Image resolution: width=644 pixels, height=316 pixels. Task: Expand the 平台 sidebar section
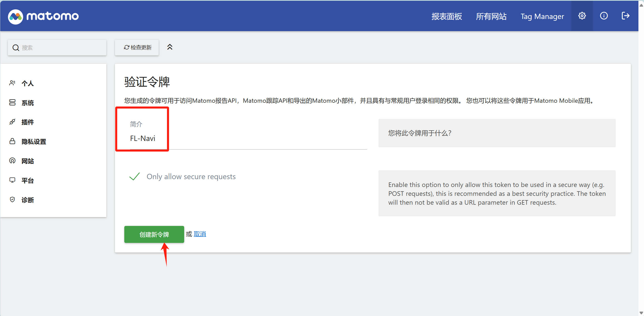coord(28,180)
